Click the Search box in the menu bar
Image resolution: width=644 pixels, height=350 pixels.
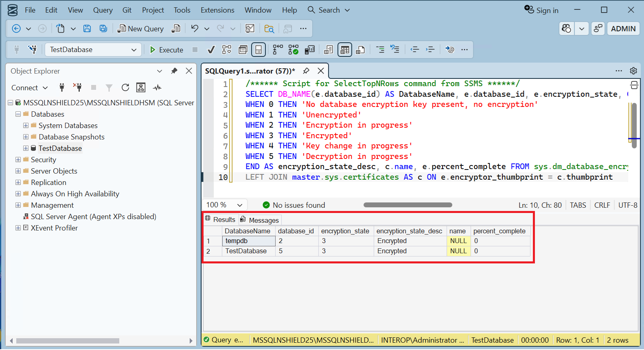click(329, 10)
